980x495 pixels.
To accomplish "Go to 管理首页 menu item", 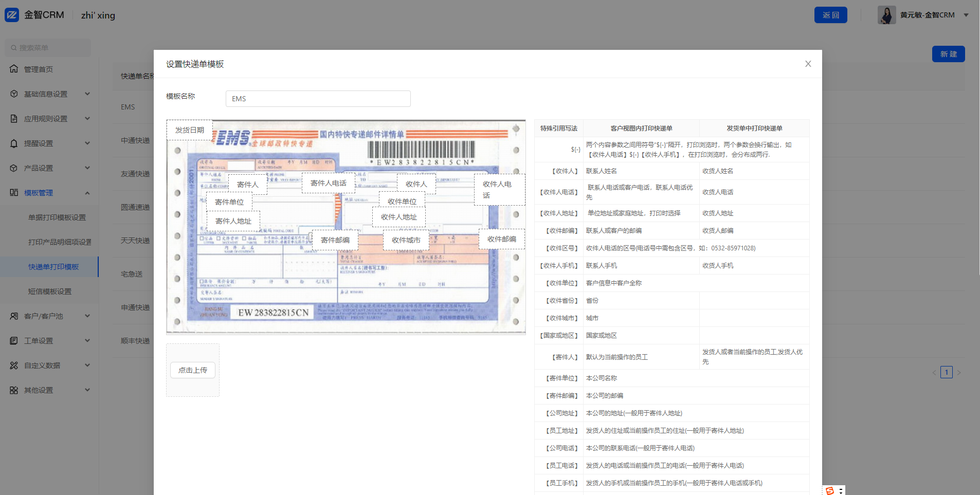I will point(49,69).
